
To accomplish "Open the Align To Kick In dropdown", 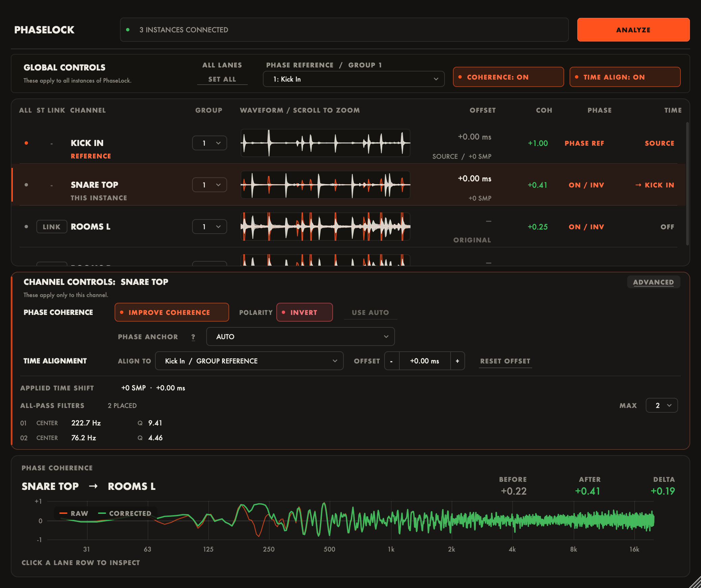I will pyautogui.click(x=249, y=361).
